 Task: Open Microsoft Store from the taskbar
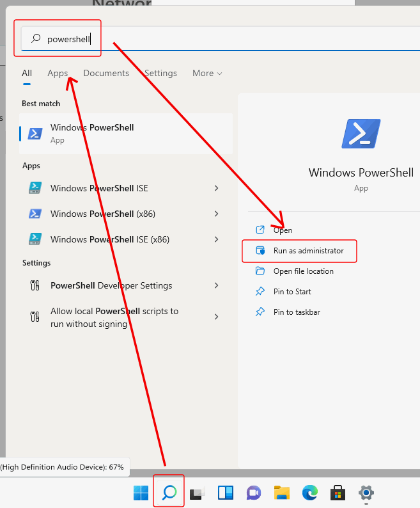(338, 493)
